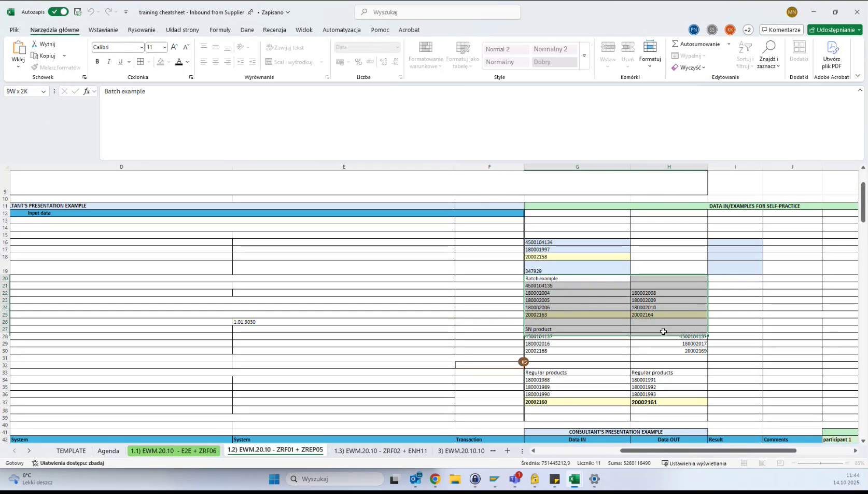868x494 pixels.
Task: Toggle bold formatting on selected cell
Action: 97,61
